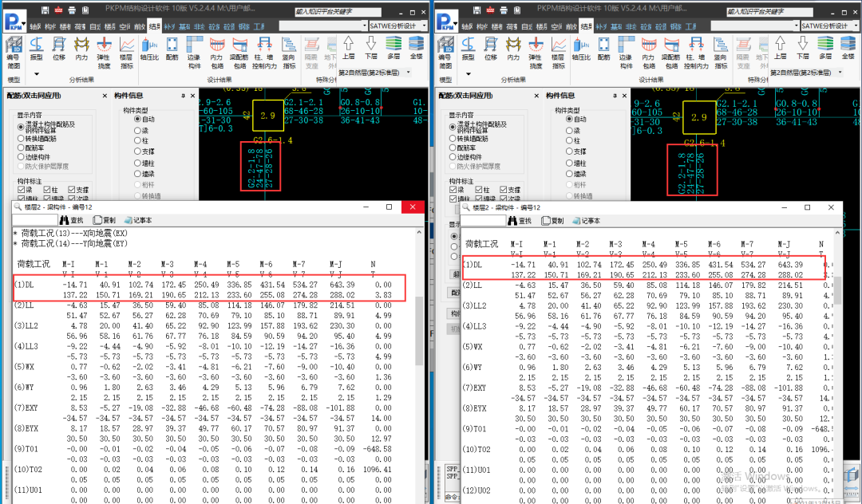Show 轴压比 in left window
Viewport: 862px width, 504px height.
[149, 49]
